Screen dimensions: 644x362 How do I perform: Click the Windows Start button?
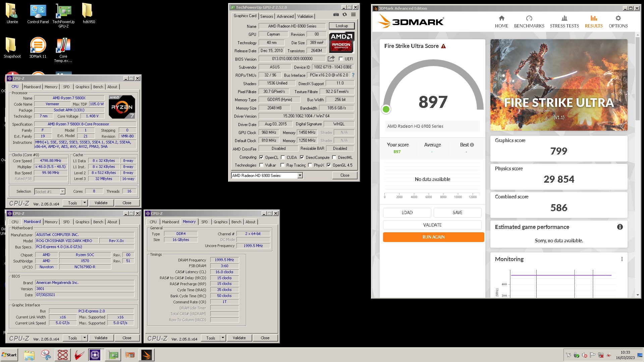tap(9, 355)
